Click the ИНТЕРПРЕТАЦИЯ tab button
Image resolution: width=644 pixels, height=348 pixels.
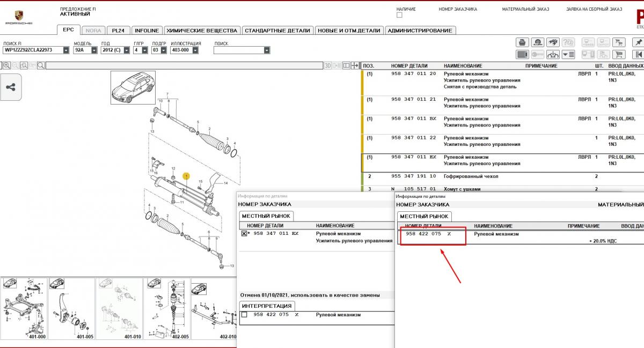point(266,306)
